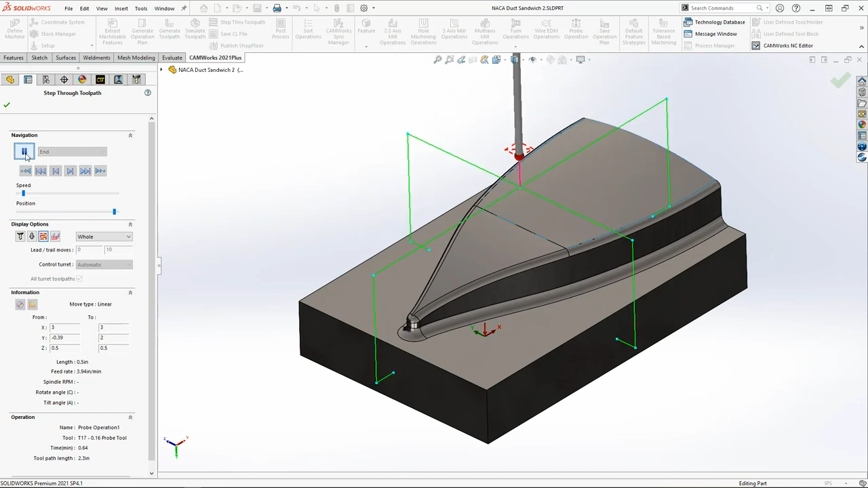Open the CAMWorks NC Editor
Screen dimensions: 868x488
point(782,45)
